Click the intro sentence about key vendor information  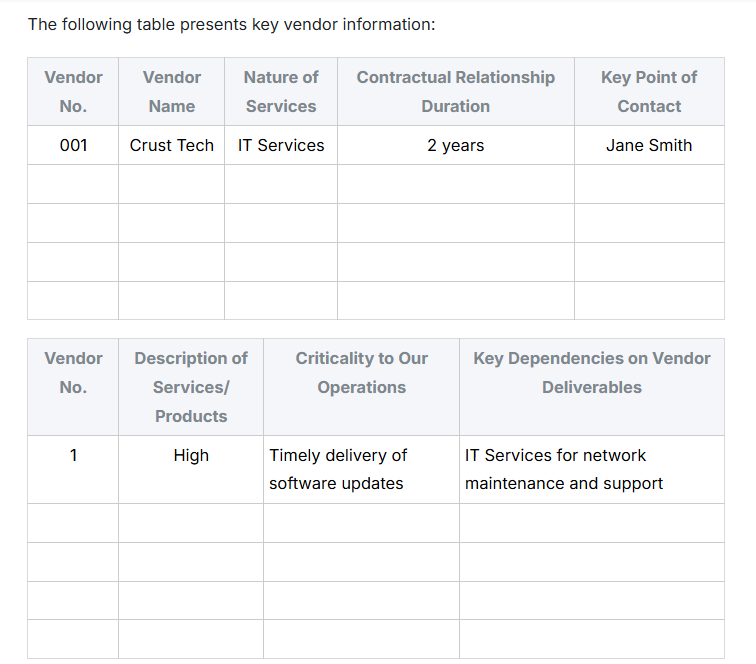(x=231, y=24)
